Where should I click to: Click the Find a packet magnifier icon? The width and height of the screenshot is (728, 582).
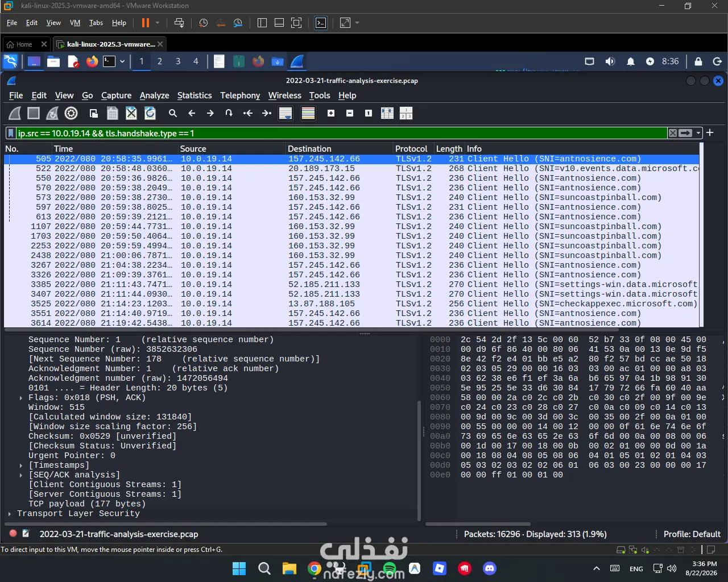[x=173, y=113]
